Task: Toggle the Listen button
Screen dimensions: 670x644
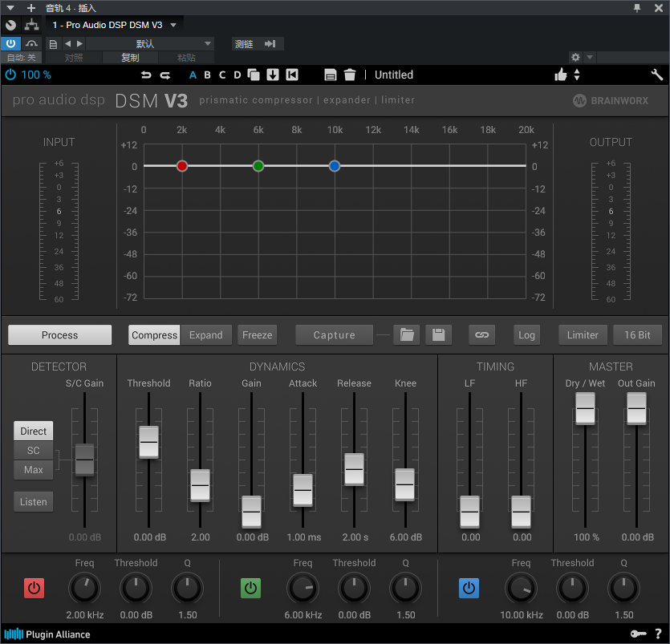Action: click(34, 502)
